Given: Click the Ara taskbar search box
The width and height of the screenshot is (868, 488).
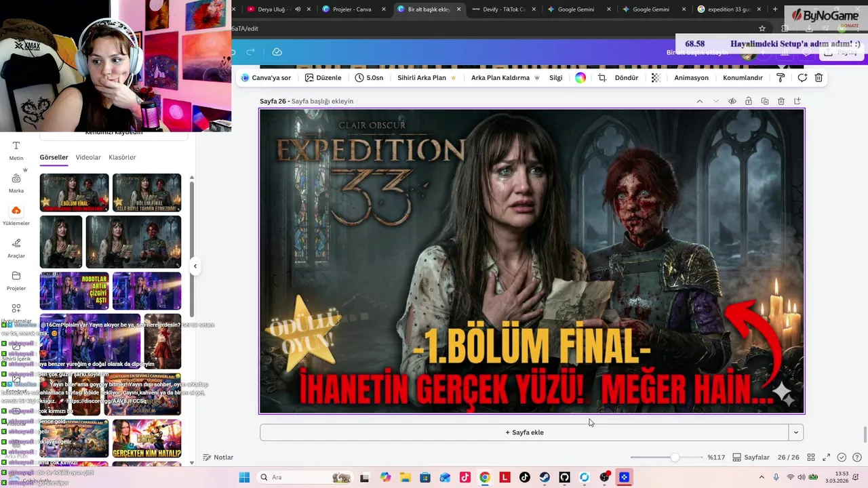Looking at the screenshot, I should tap(305, 477).
